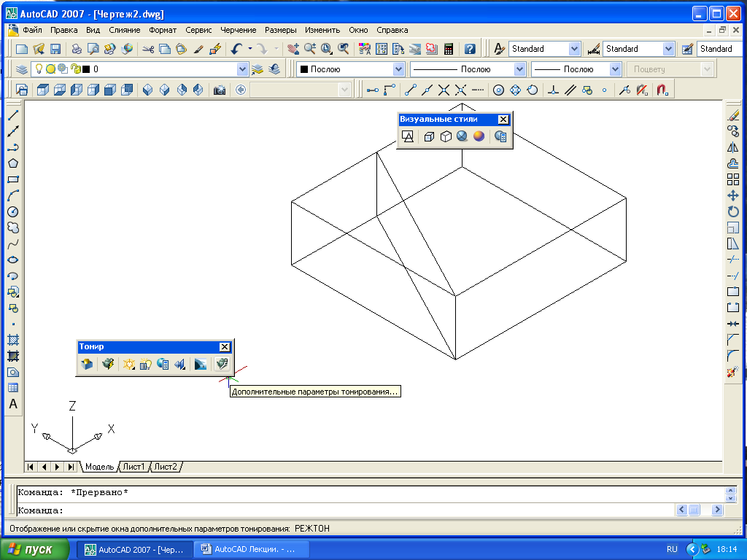Select the Circle tool
This screenshot has height=560, width=747.
[13, 212]
